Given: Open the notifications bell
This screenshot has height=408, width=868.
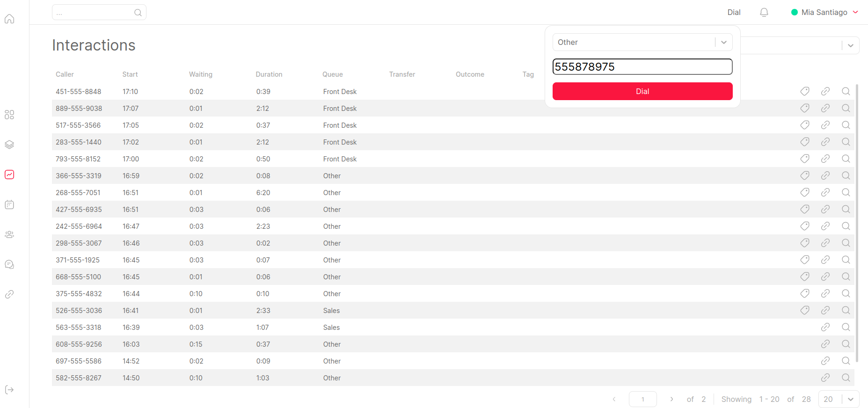Looking at the screenshot, I should (x=764, y=12).
